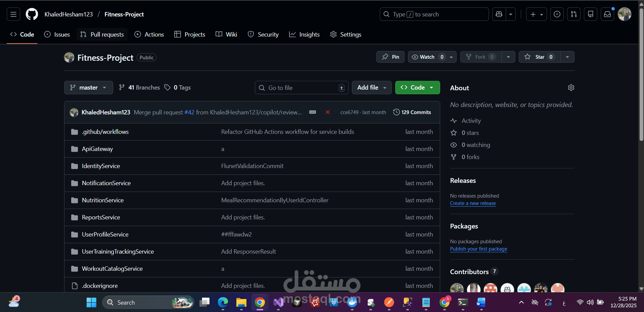Expand the Add file dropdown
The height and width of the screenshot is (312, 644).
coord(372,88)
